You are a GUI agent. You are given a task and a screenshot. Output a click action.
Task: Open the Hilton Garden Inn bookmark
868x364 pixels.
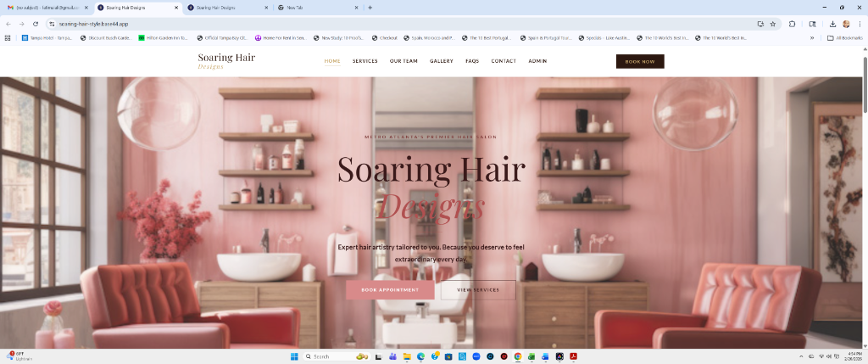point(164,37)
